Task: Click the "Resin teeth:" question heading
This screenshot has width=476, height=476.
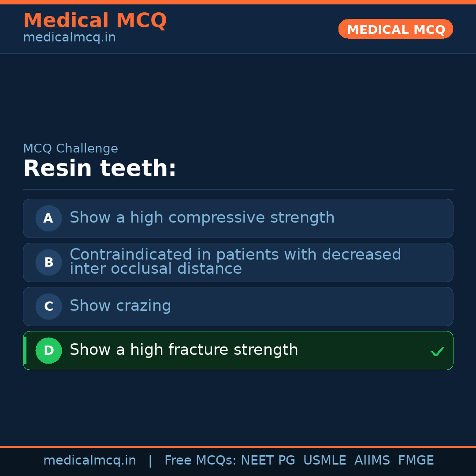Action: pos(100,169)
